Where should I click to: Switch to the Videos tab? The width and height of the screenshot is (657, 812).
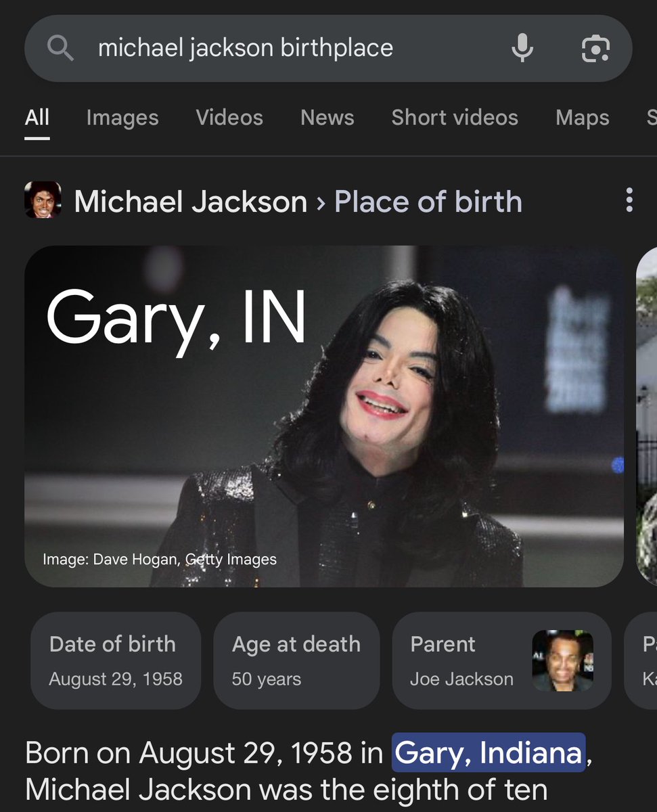[229, 118]
